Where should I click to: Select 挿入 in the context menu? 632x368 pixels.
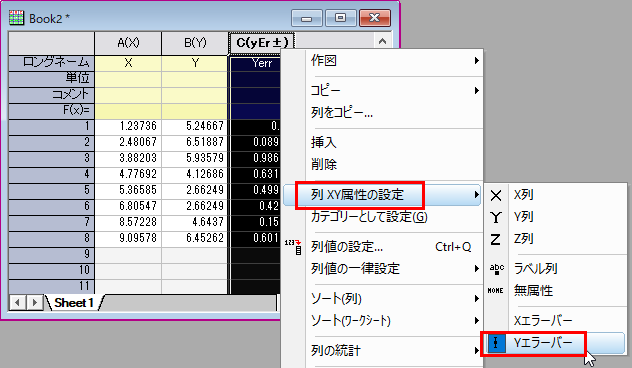(x=324, y=142)
